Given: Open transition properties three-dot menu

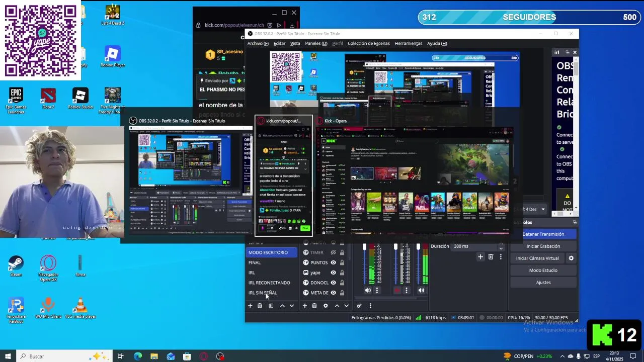Looking at the screenshot, I should point(501,257).
